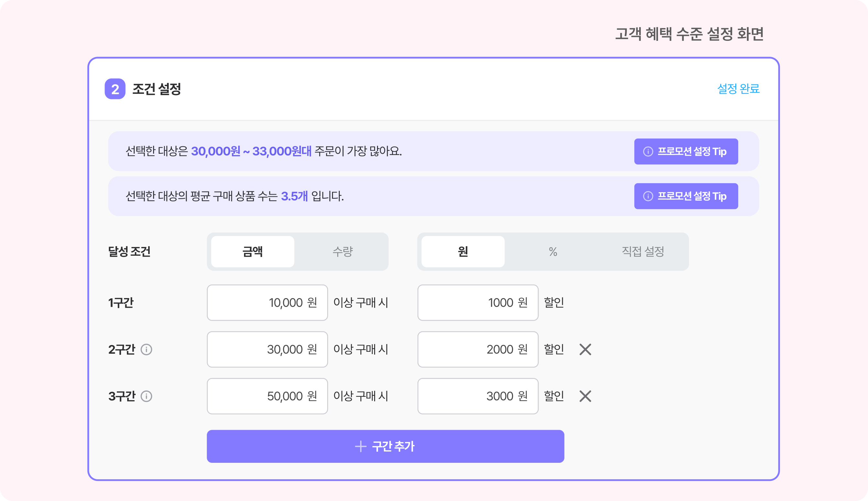Viewport: 868px width, 501px height.
Task: Click info icon in first 프로모션 설정 Tip button
Action: 648,151
